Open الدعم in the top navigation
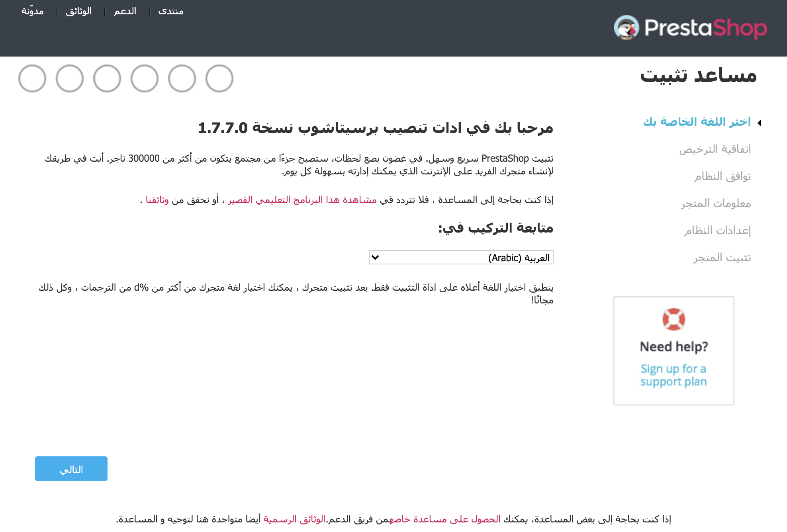The image size is (787, 532). pyautogui.click(x=125, y=11)
